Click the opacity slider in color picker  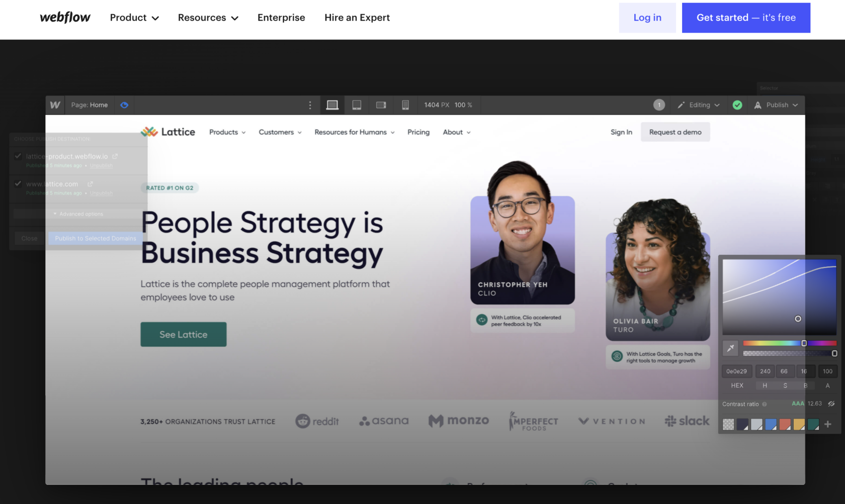[x=790, y=354]
